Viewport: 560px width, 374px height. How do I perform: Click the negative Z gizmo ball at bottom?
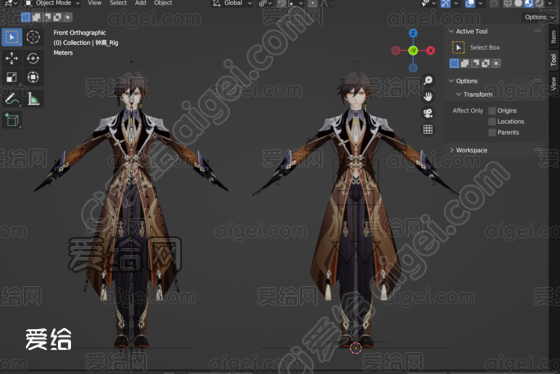tap(413, 68)
